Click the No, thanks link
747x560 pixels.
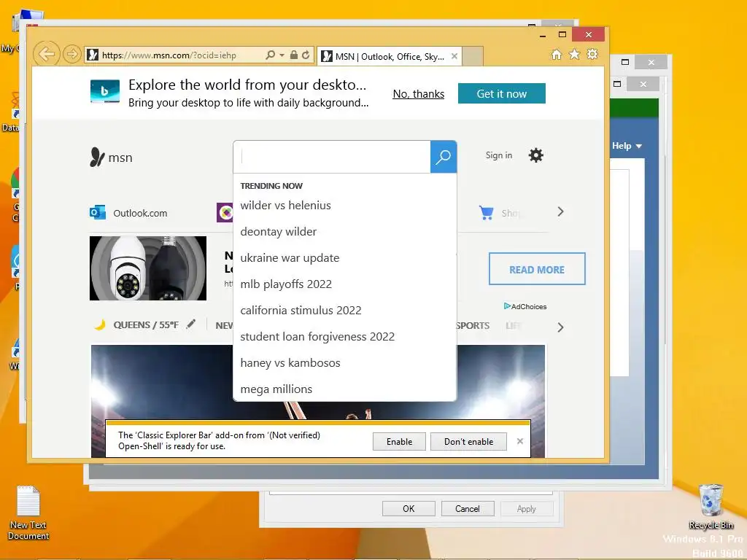click(418, 94)
